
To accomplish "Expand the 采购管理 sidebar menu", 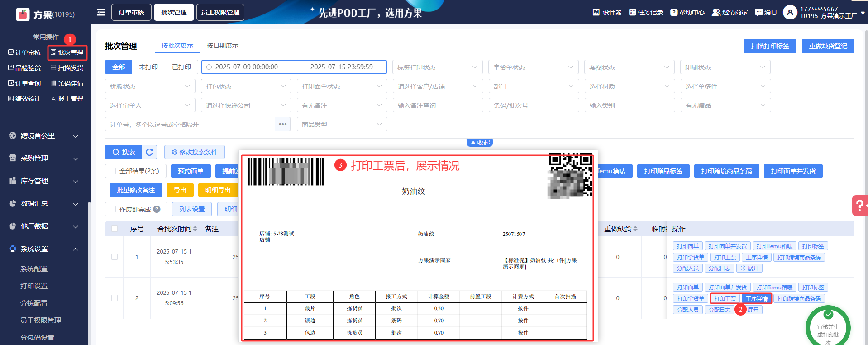I will (44, 158).
